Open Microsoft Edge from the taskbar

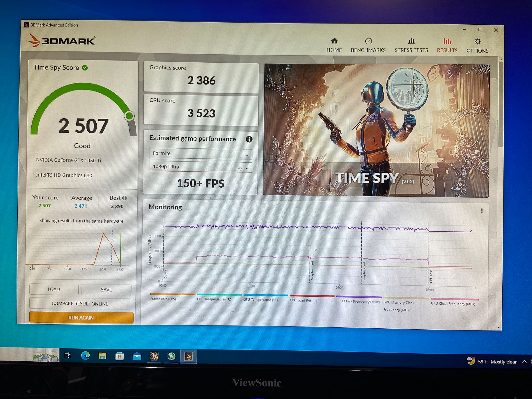(85, 355)
